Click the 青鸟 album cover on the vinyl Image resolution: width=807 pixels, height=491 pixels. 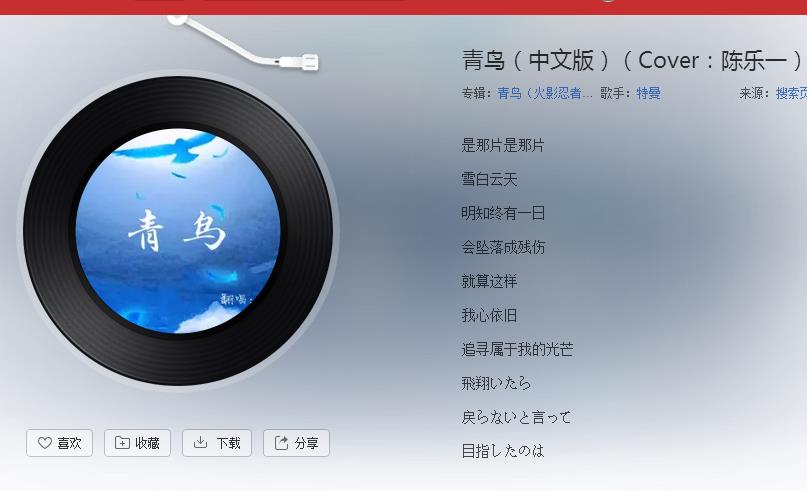[178, 231]
